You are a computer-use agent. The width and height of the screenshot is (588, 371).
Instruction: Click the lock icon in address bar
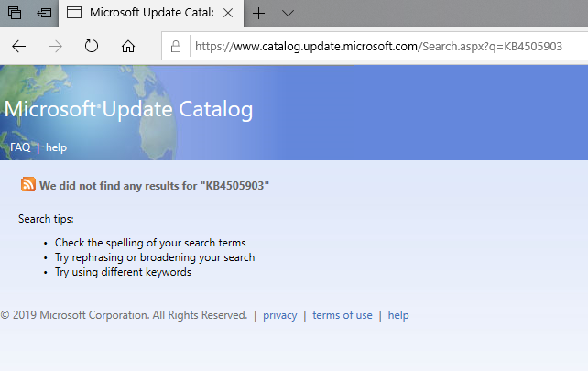pos(177,46)
